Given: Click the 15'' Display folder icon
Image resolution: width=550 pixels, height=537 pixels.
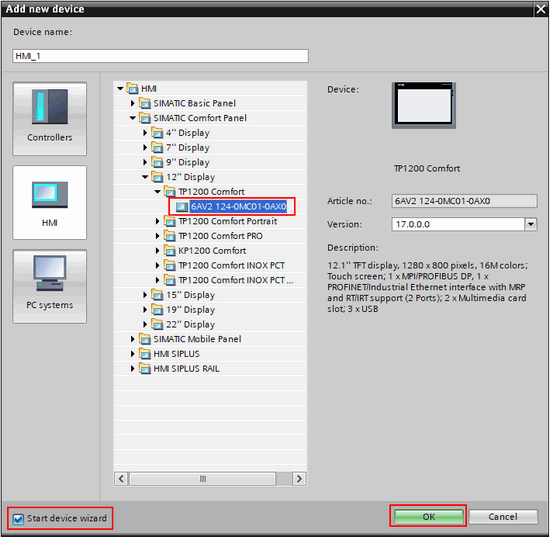Looking at the screenshot, I should click(157, 295).
